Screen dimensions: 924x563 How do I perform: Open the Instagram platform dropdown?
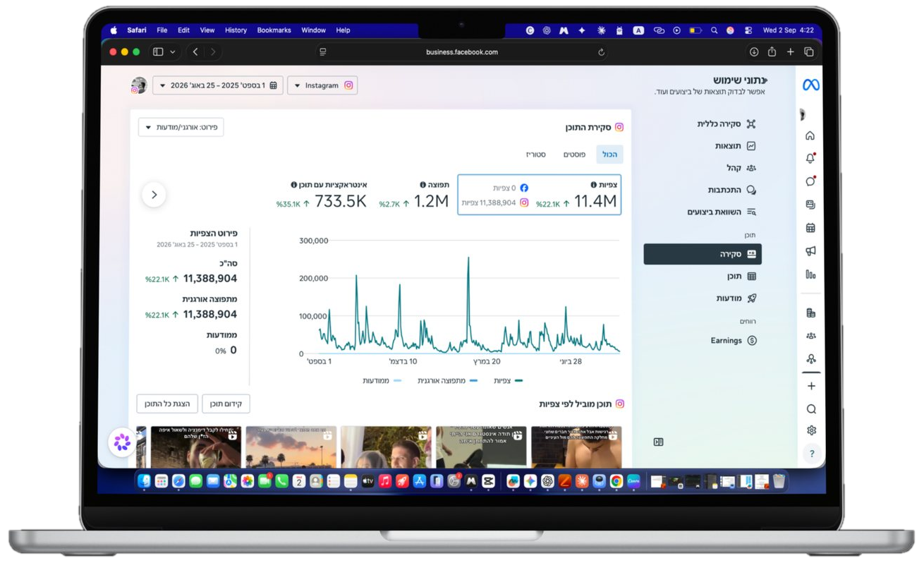point(322,85)
